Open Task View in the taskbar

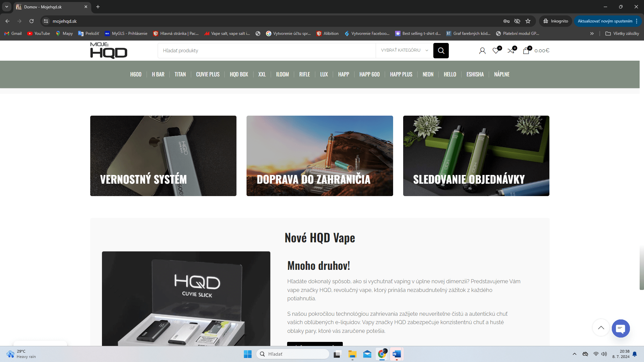point(337,354)
